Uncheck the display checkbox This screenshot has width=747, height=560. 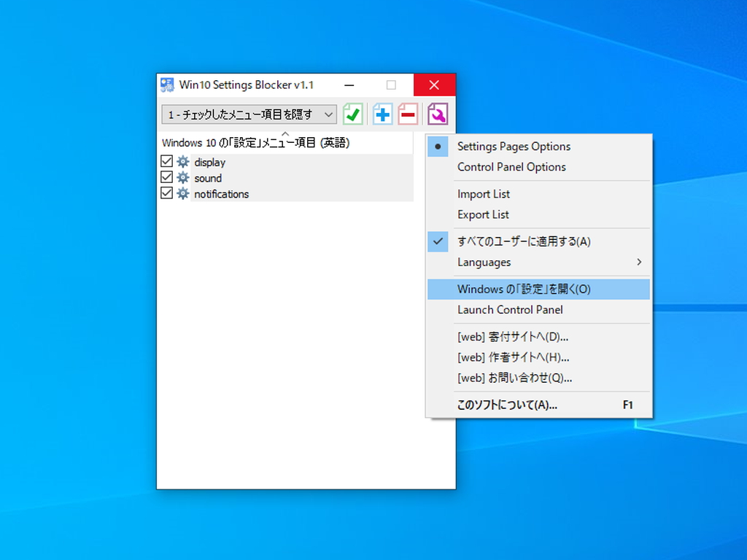pos(166,162)
